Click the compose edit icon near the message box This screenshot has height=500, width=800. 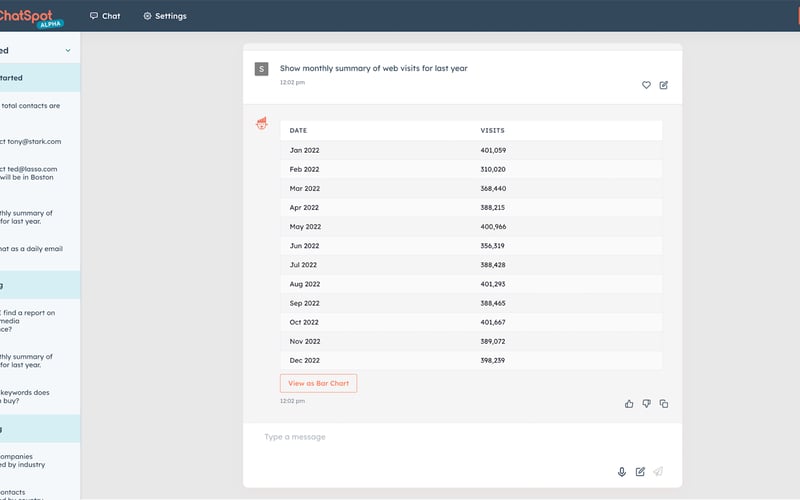click(640, 472)
